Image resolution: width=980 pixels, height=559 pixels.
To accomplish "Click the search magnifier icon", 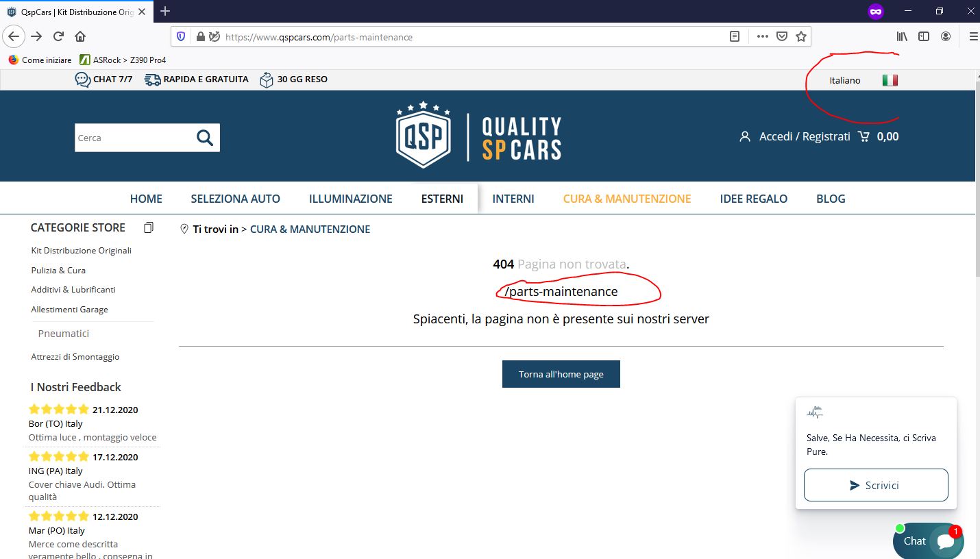I will (205, 138).
